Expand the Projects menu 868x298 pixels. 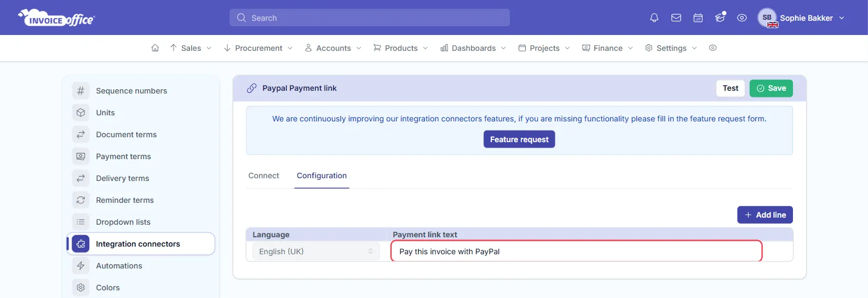(544, 48)
